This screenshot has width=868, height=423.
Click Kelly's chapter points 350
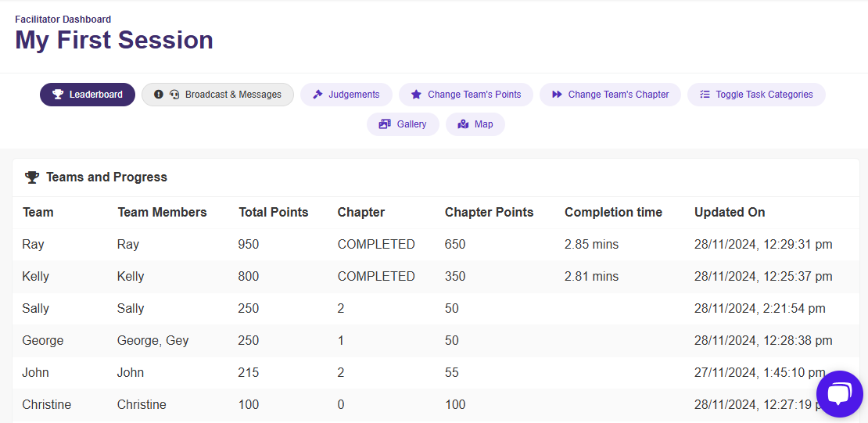[x=455, y=276]
